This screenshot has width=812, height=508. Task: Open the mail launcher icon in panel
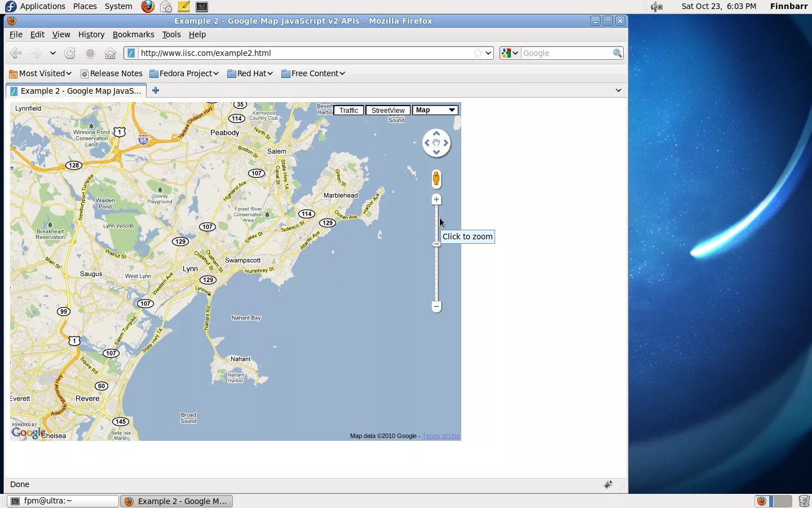point(166,7)
